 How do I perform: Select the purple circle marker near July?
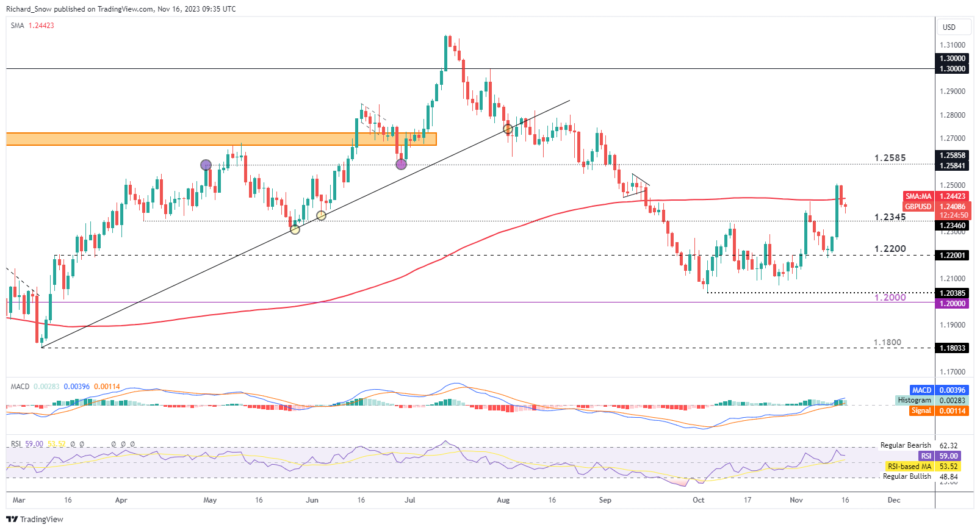(x=401, y=164)
